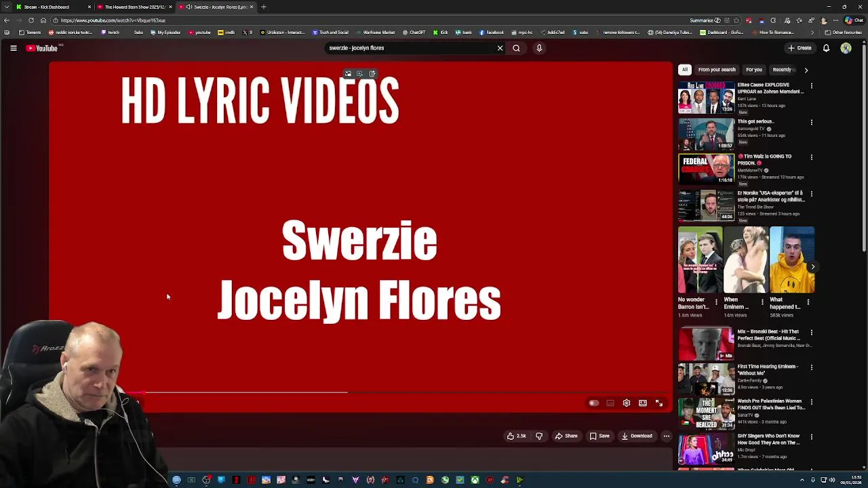The height and width of the screenshot is (488, 868).
Task: Click the browser address bar URL
Action: (x=113, y=20)
